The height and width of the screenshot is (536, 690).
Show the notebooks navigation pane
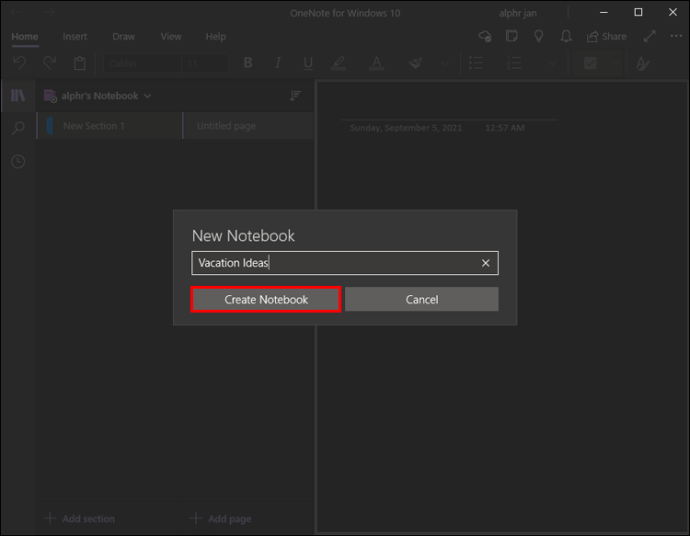point(18,95)
